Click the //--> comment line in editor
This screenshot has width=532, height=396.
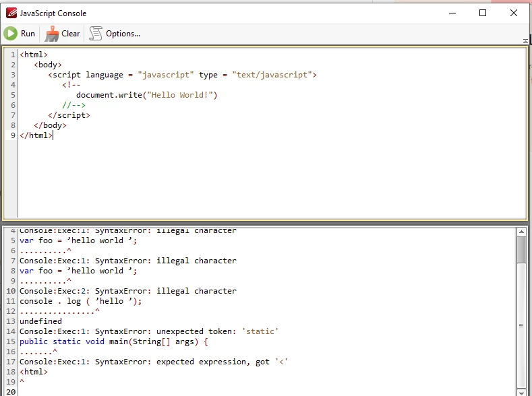coord(73,105)
